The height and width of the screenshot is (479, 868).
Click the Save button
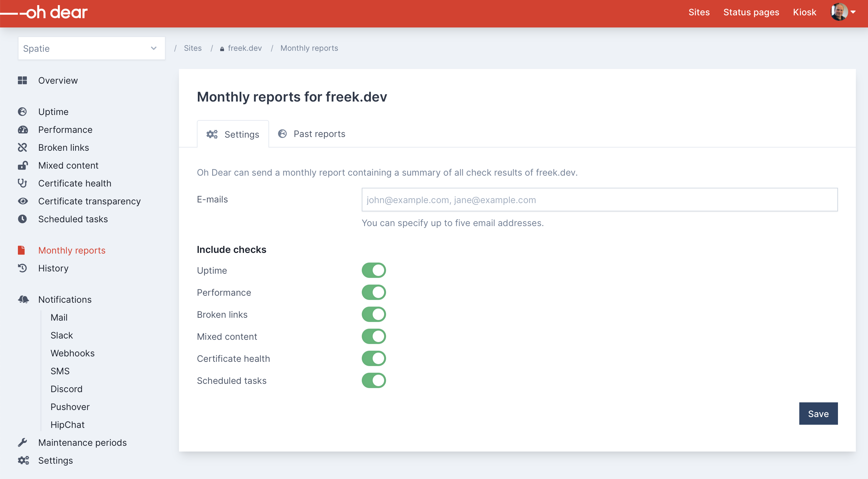(818, 413)
